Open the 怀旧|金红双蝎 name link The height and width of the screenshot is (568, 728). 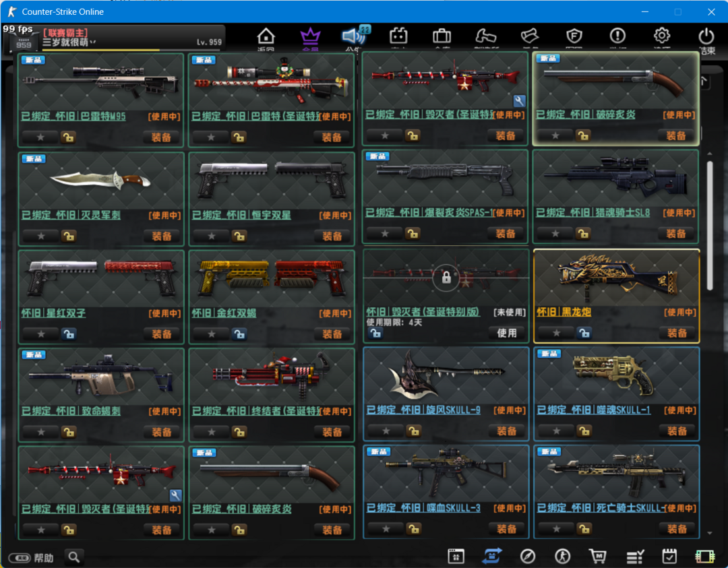click(x=224, y=313)
